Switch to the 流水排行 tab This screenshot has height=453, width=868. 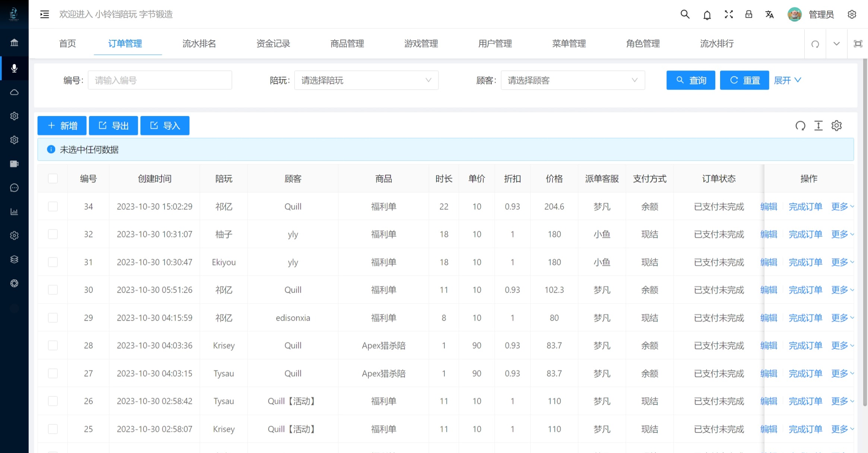click(x=717, y=44)
